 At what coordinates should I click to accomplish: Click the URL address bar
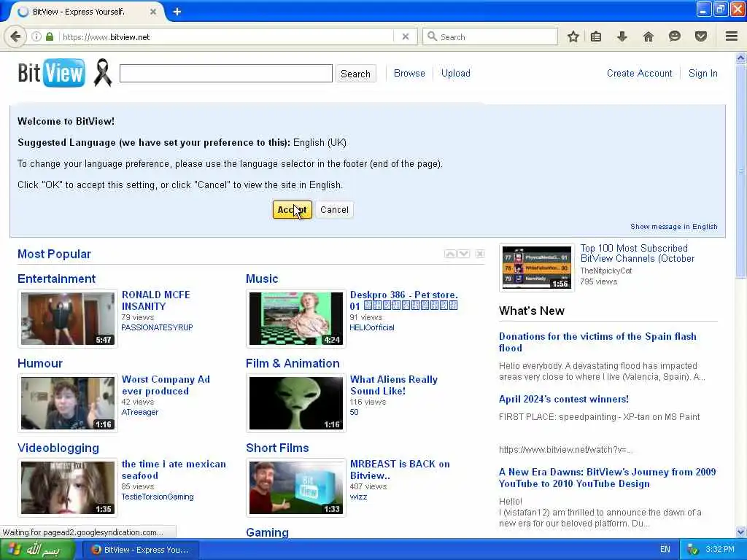(x=228, y=36)
